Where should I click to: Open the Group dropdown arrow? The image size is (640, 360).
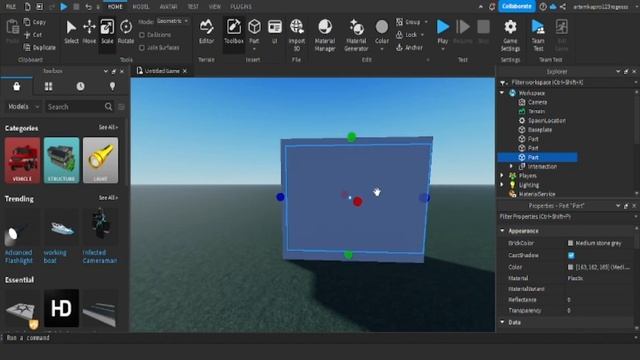tap(426, 22)
